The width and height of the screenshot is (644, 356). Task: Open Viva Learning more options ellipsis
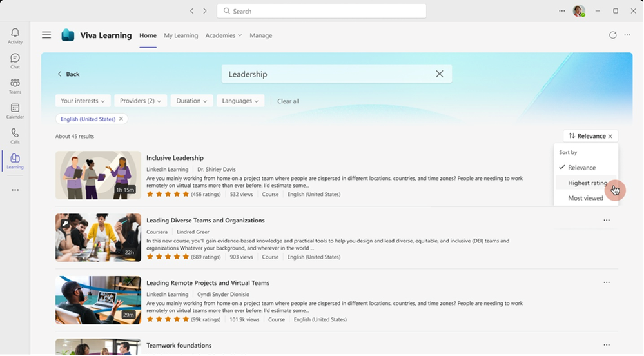627,35
